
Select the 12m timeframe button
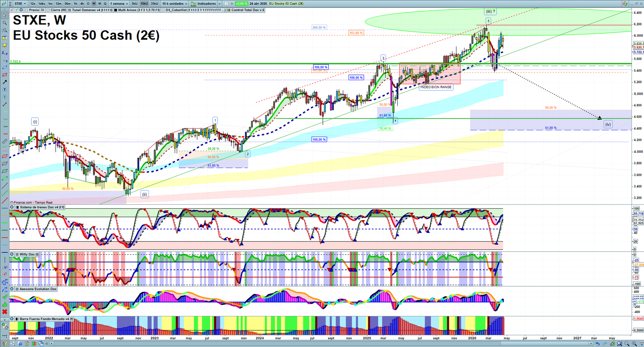coord(58,4)
